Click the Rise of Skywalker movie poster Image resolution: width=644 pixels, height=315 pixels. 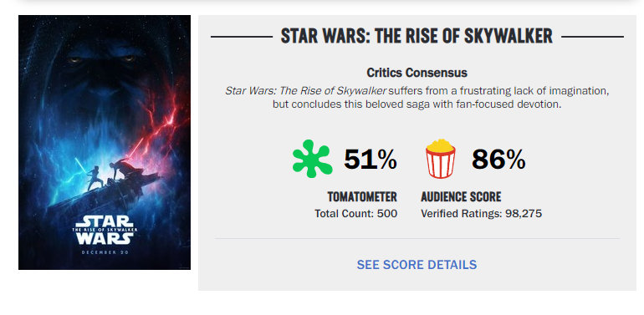point(105,142)
